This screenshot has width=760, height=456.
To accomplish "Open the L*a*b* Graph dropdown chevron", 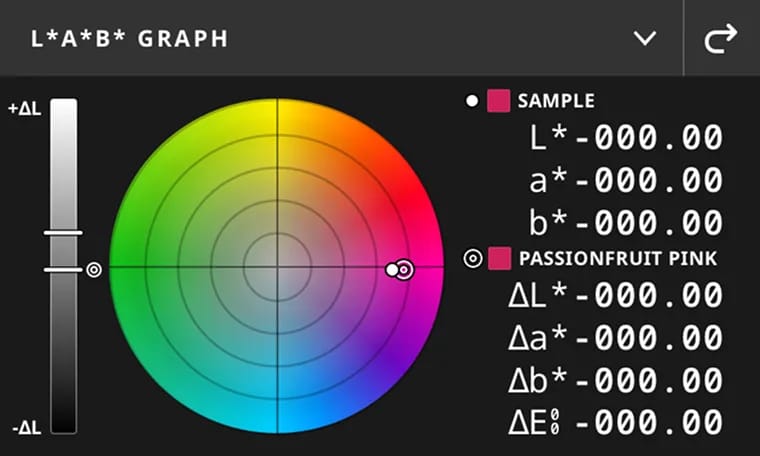I will click(x=645, y=38).
